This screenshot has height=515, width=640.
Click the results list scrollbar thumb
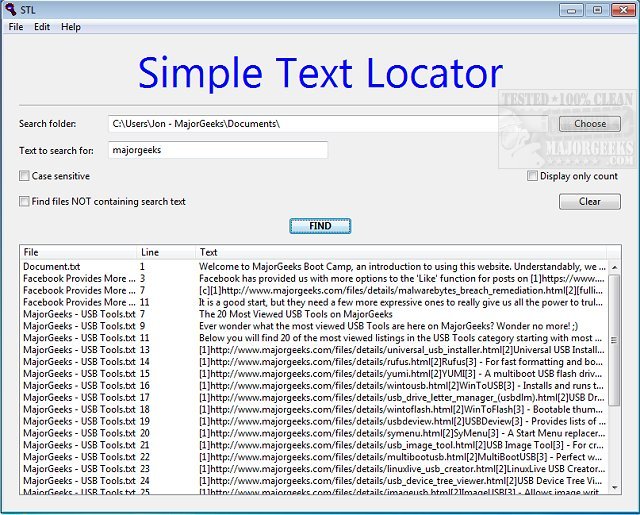(614, 340)
